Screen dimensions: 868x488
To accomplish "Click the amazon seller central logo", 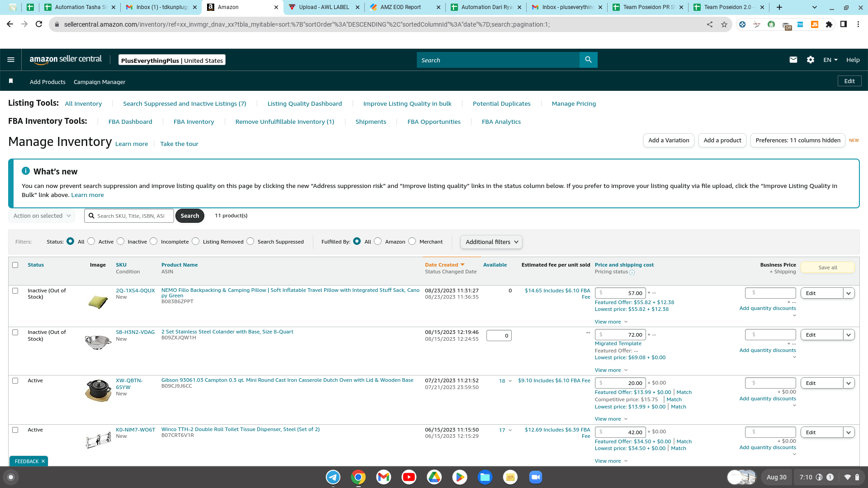I will click(66, 60).
